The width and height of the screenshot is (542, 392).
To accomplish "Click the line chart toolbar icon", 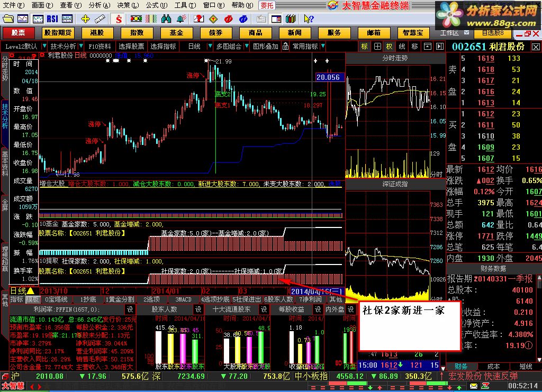I will pyautogui.click(x=23, y=19).
